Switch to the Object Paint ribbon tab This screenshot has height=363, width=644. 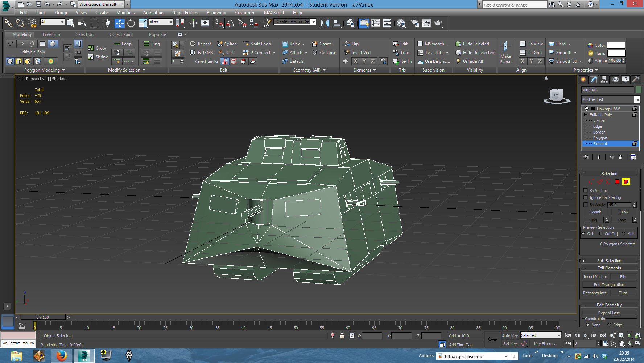coord(121,34)
